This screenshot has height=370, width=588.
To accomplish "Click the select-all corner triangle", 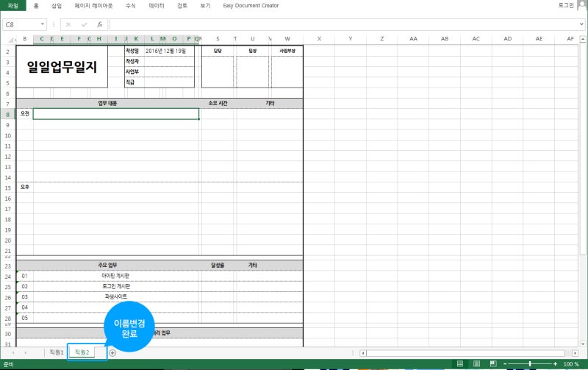I will coord(11,40).
